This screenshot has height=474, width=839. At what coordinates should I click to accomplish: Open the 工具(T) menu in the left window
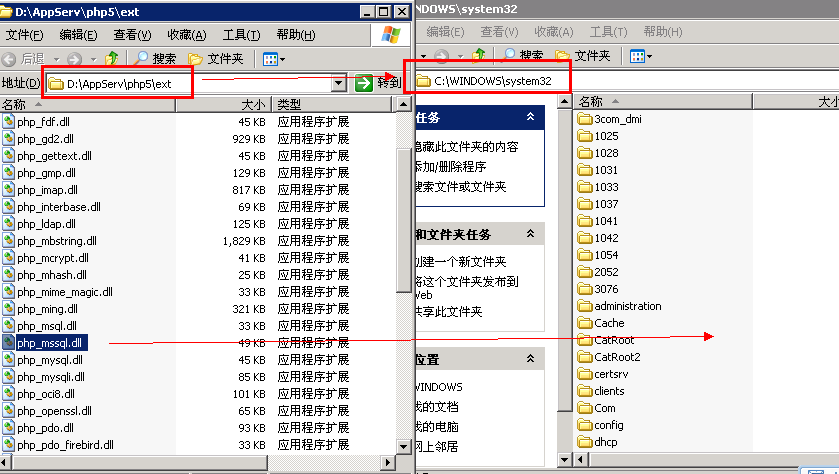pyautogui.click(x=240, y=35)
